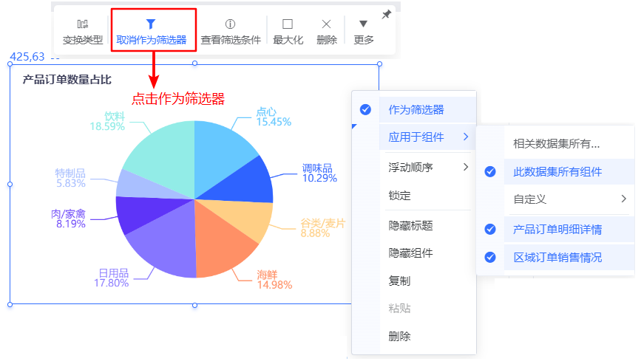
Task: Expand arrow beside 应用于组件
Action: (466, 137)
